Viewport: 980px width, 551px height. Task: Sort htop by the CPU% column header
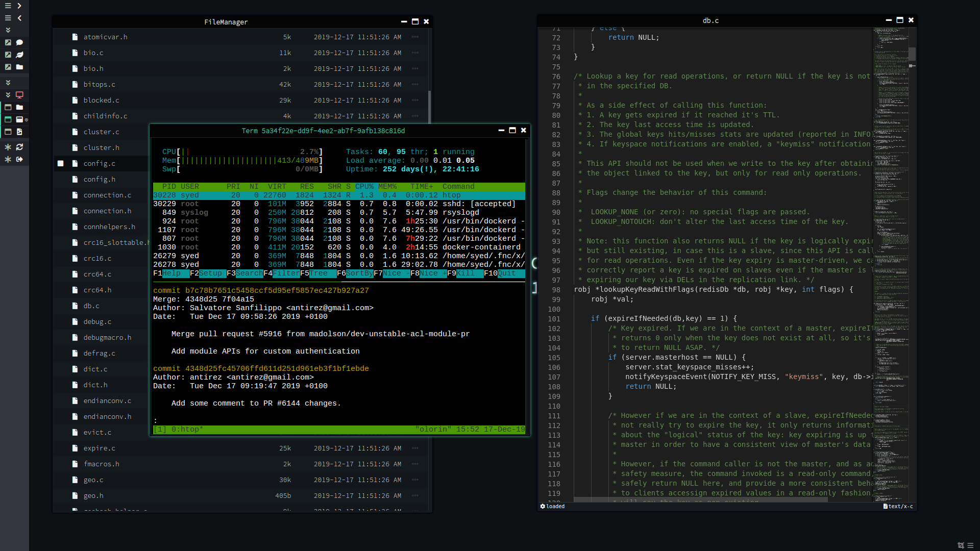click(x=364, y=186)
